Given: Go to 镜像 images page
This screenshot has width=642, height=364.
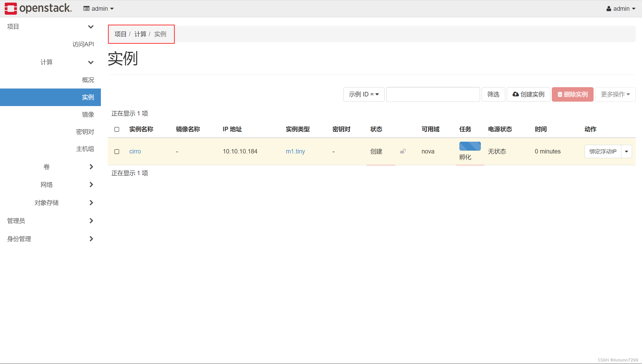Looking at the screenshot, I should pyautogui.click(x=88, y=114).
